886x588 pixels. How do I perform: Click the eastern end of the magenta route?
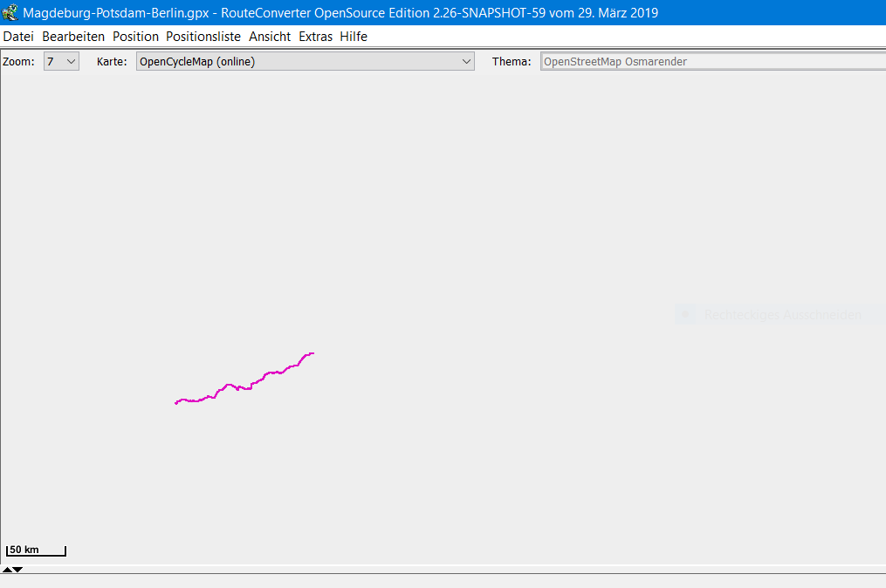pyautogui.click(x=312, y=353)
